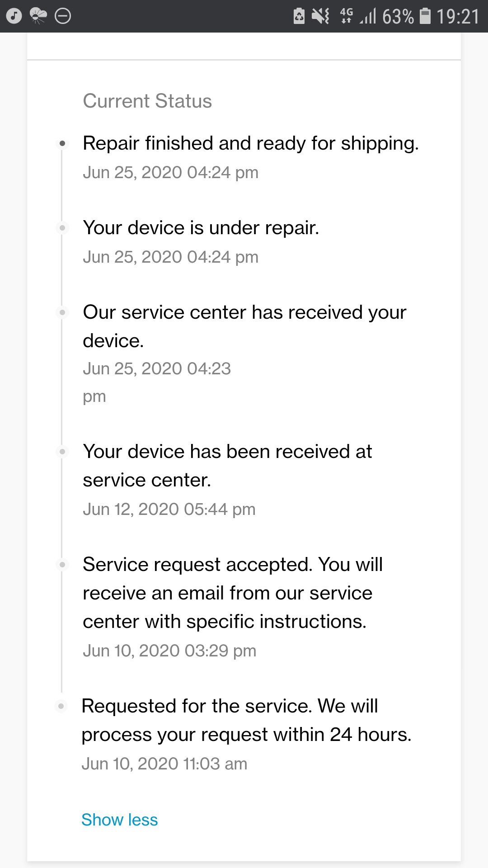Tap the music note notification icon
Image resolution: width=488 pixels, height=868 pixels.
[x=14, y=16]
